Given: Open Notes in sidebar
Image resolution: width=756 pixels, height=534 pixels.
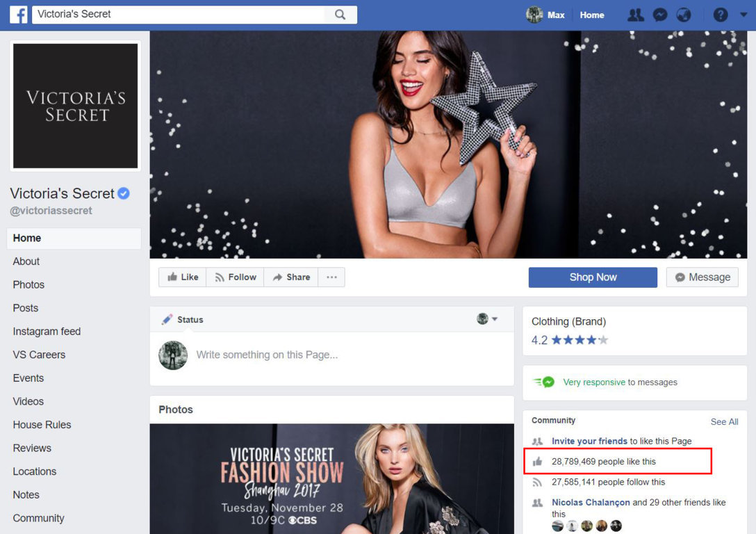Looking at the screenshot, I should (26, 495).
